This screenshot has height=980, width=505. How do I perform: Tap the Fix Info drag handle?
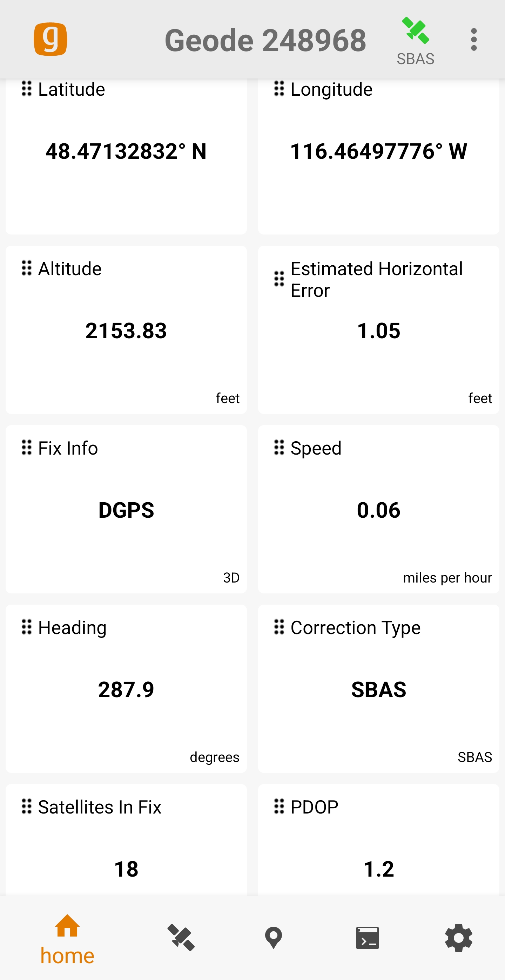[x=27, y=447]
